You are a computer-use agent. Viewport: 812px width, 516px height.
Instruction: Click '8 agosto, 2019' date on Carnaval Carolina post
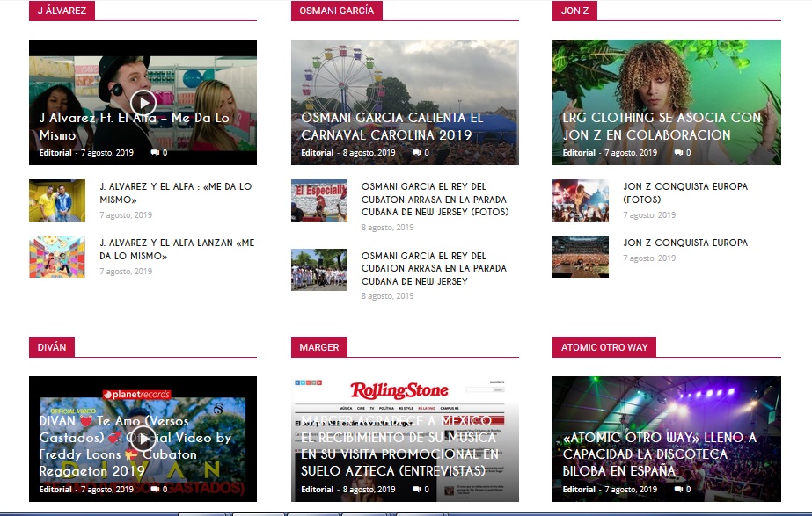point(369,153)
